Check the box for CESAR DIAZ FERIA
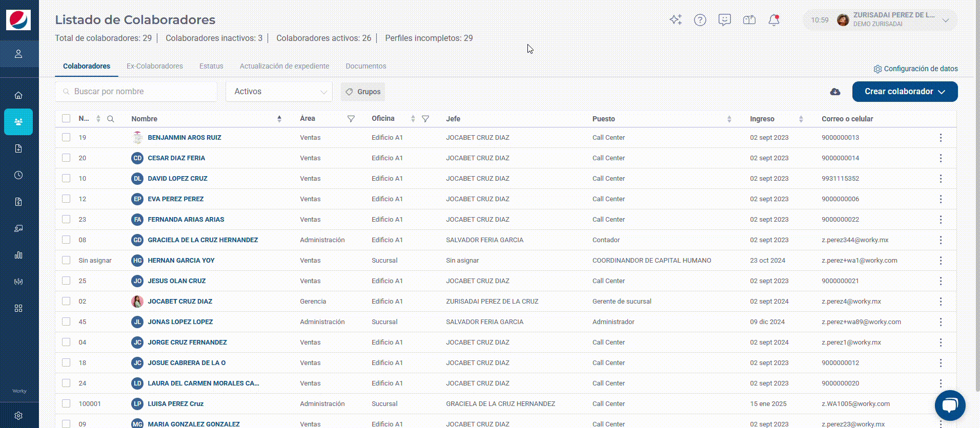 click(66, 158)
